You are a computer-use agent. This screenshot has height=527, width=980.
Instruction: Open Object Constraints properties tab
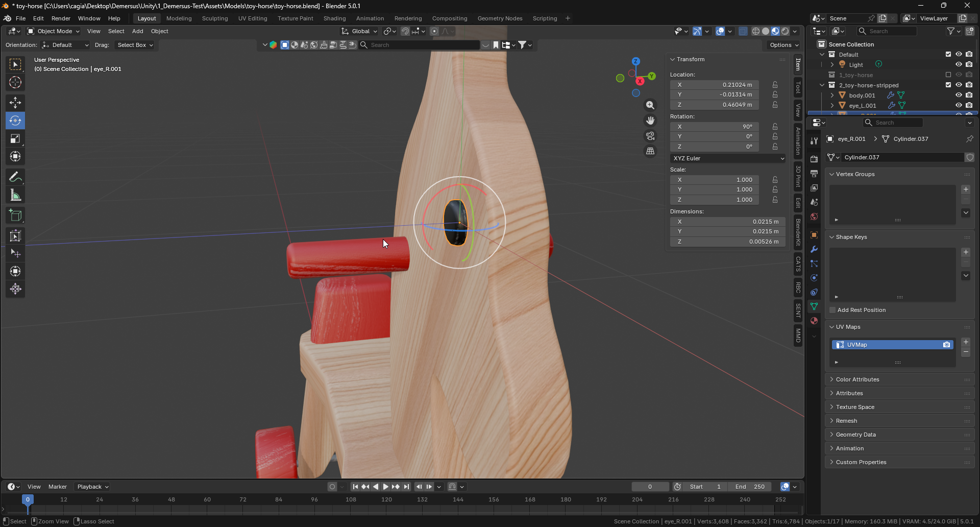pyautogui.click(x=814, y=292)
